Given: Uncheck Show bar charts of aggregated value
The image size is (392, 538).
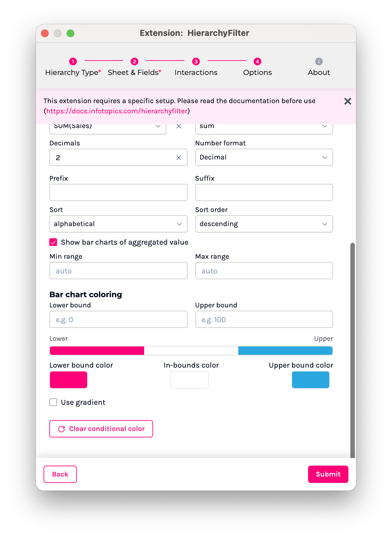Looking at the screenshot, I should 53,242.
